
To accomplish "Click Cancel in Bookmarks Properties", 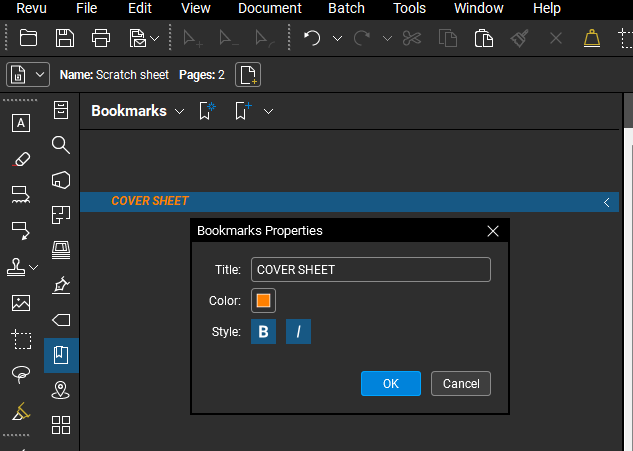I will coord(461,384).
